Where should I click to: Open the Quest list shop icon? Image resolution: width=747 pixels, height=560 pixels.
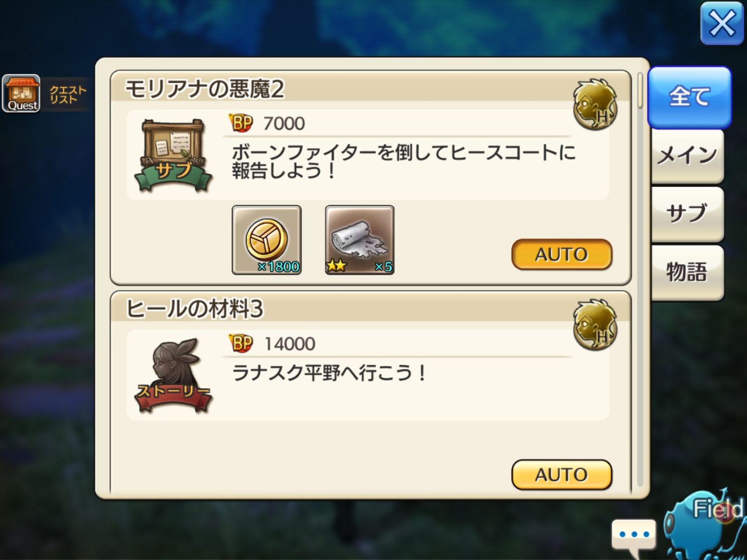[21, 94]
